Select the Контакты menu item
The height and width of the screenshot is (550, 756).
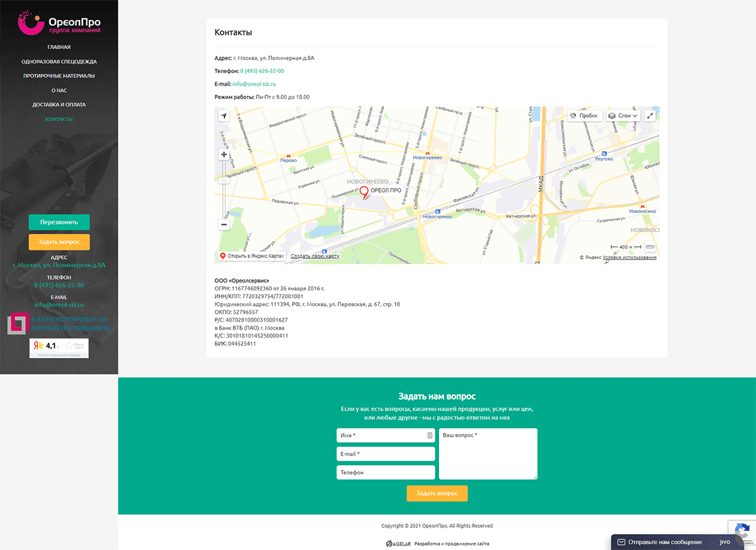point(59,119)
